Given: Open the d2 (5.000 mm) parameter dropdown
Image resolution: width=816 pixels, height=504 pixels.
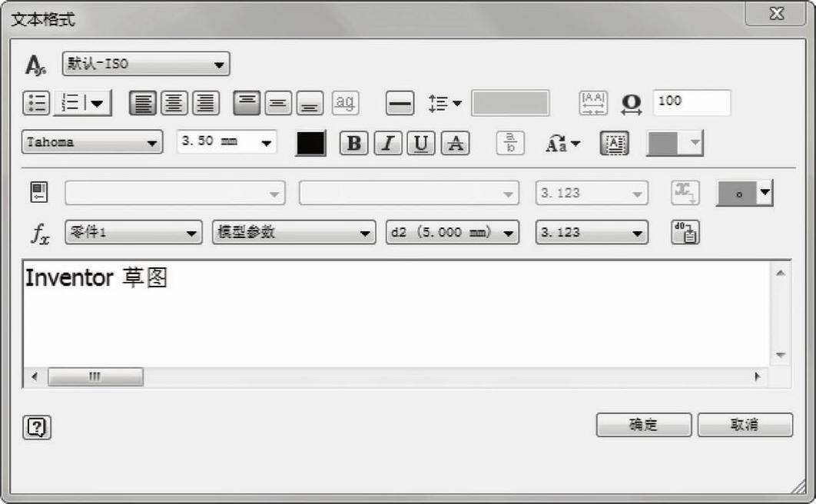Looking at the screenshot, I should pyautogui.click(x=453, y=232).
